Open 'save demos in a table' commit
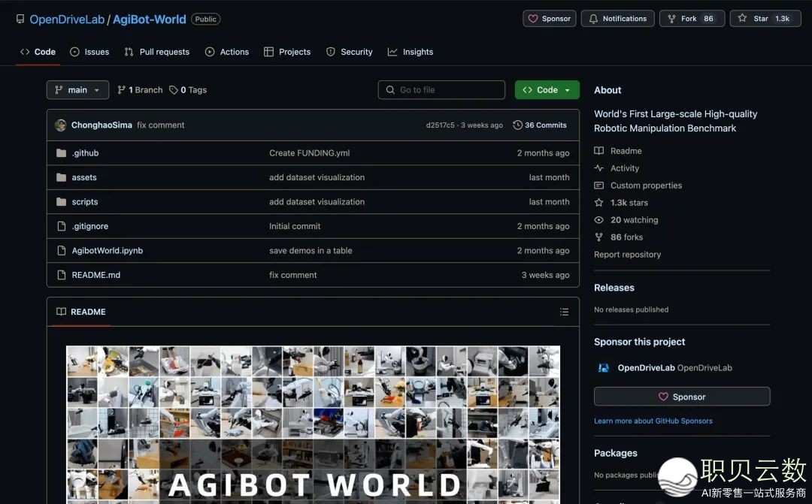Image resolution: width=812 pixels, height=504 pixels. pyautogui.click(x=311, y=250)
